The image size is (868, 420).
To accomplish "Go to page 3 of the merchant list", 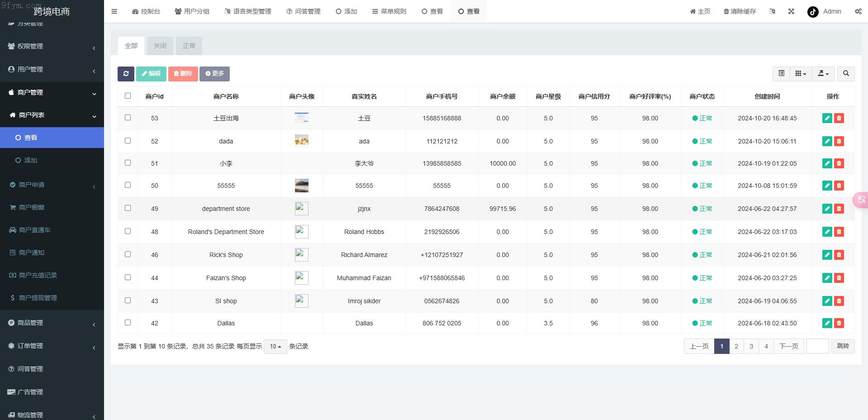I will coord(751,346).
